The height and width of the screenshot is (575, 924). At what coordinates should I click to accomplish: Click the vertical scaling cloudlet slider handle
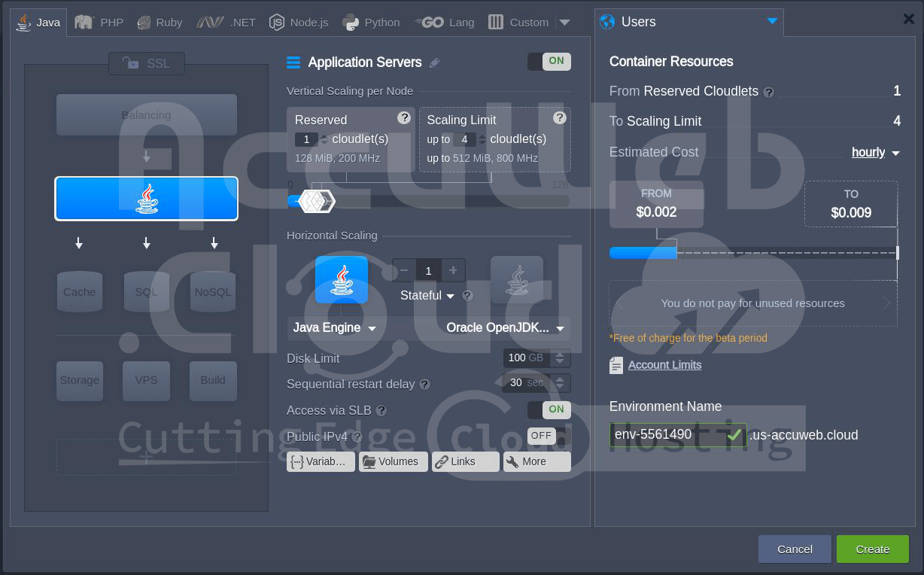pyautogui.click(x=316, y=201)
